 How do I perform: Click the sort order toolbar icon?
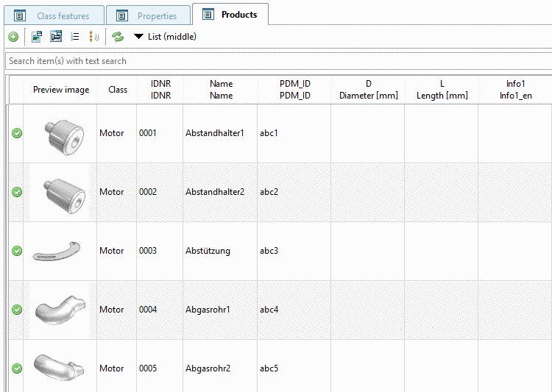click(x=94, y=36)
